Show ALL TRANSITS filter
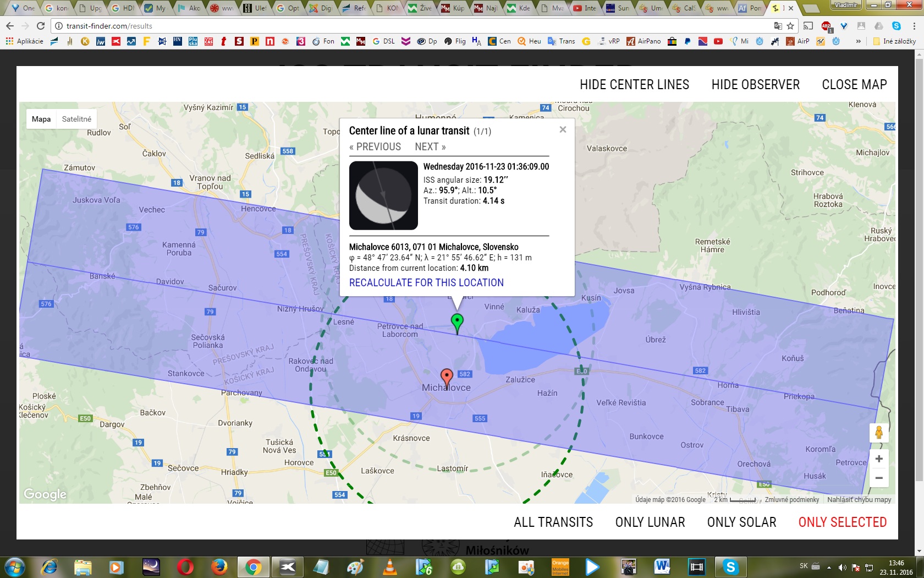 coord(553,522)
